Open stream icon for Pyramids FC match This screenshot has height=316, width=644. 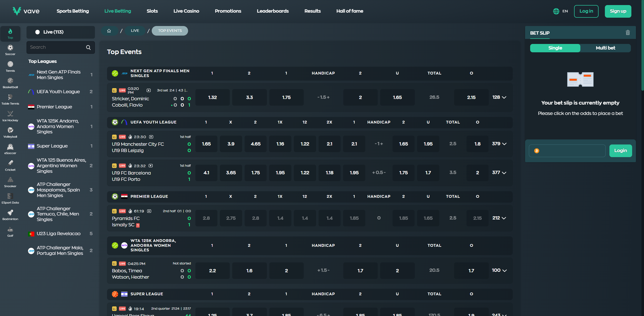pyautogui.click(x=149, y=211)
